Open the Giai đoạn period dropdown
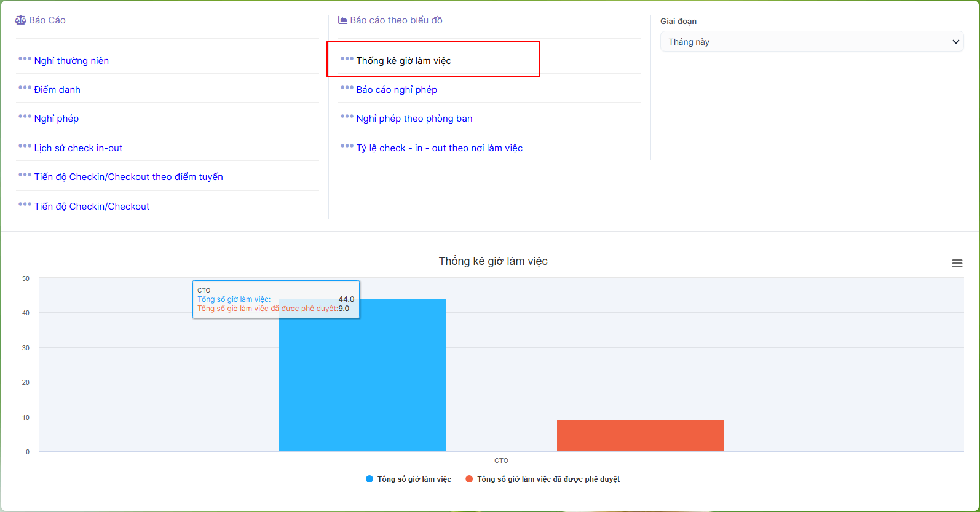This screenshot has height=512, width=980. click(x=812, y=42)
